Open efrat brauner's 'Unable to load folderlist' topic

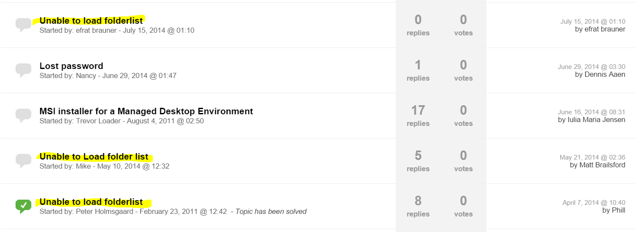[91, 20]
